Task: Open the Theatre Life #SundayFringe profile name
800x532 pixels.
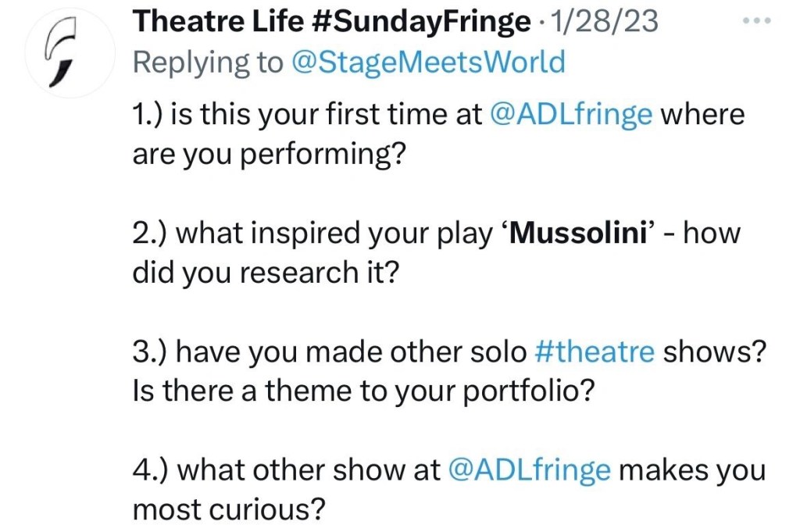Action: click(331, 22)
